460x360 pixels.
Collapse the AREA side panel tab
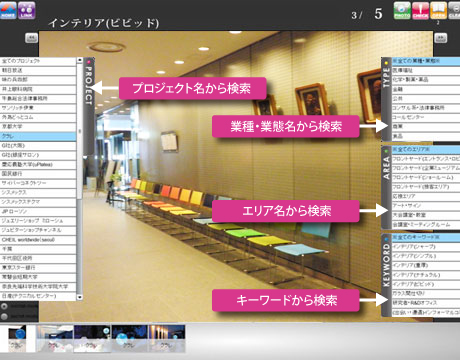tap(386, 187)
